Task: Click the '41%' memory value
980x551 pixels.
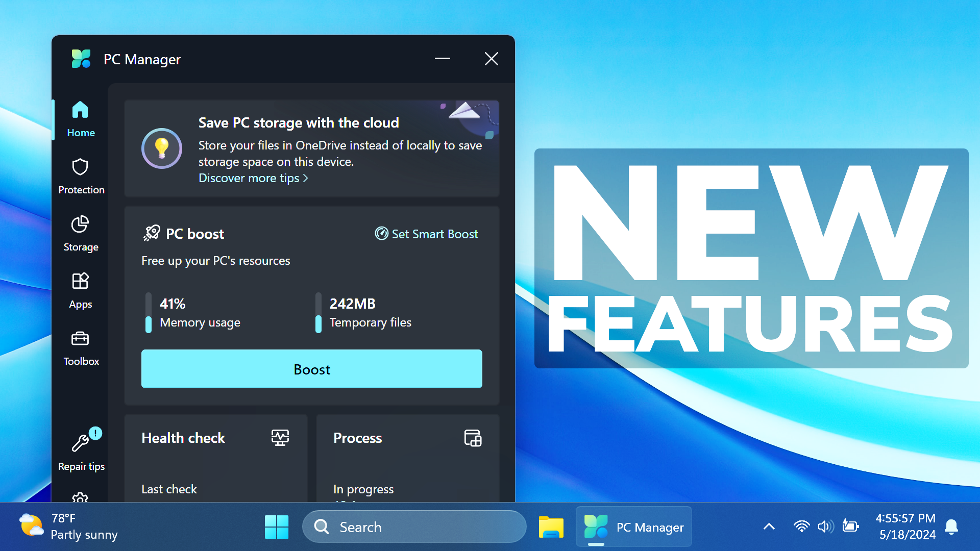Action: tap(173, 304)
